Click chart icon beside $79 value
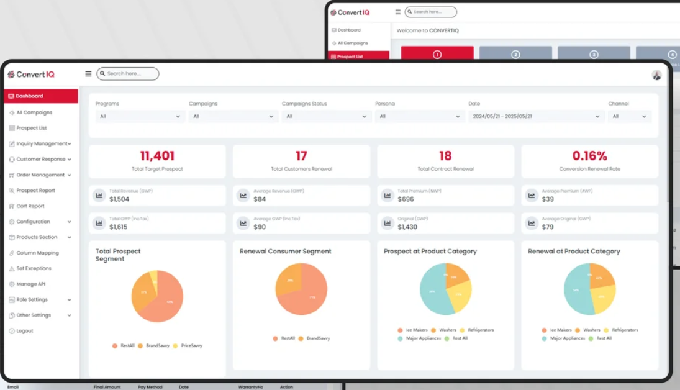Screen dimensions: 680x390 pos(531,223)
